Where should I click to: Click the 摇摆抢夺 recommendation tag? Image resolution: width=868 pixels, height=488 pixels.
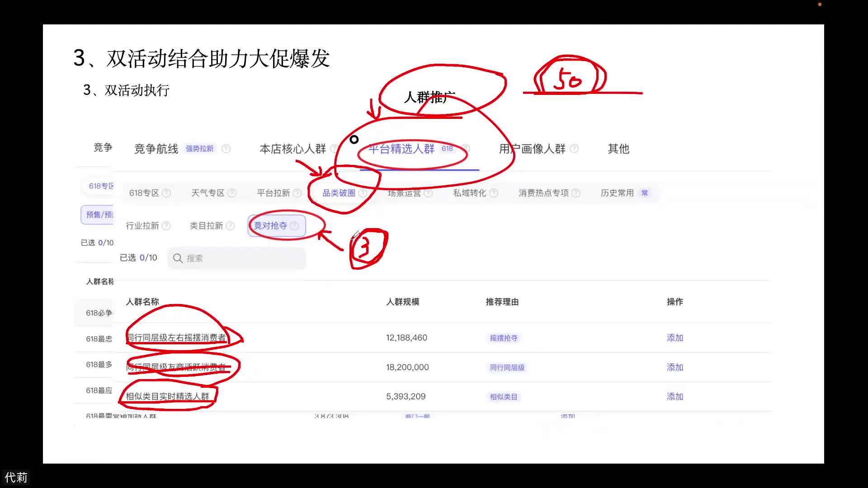coord(504,338)
